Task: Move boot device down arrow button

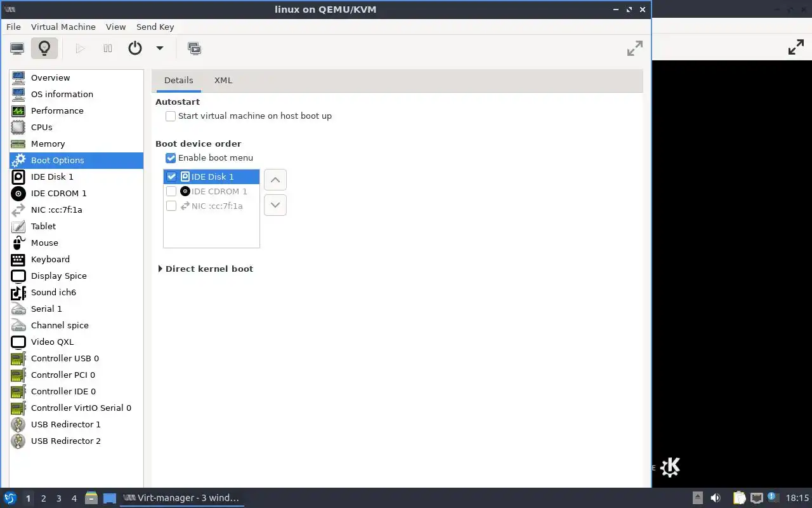Action: coord(275,205)
